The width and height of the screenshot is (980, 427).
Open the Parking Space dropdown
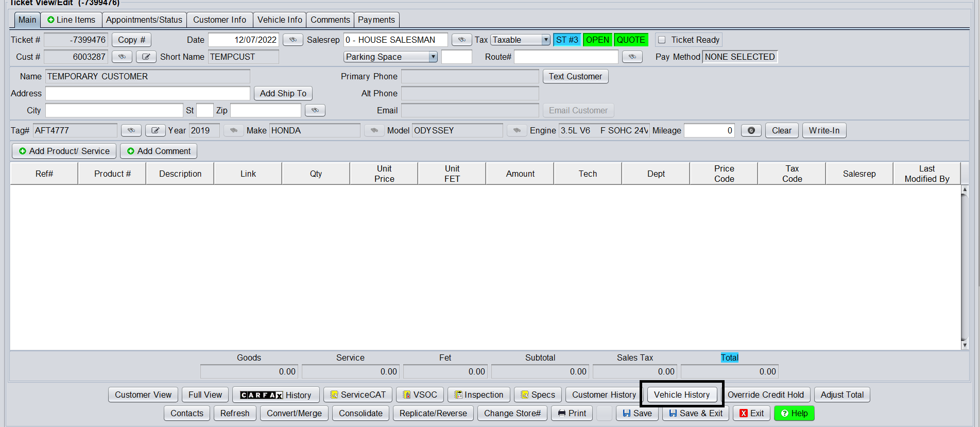click(x=433, y=57)
